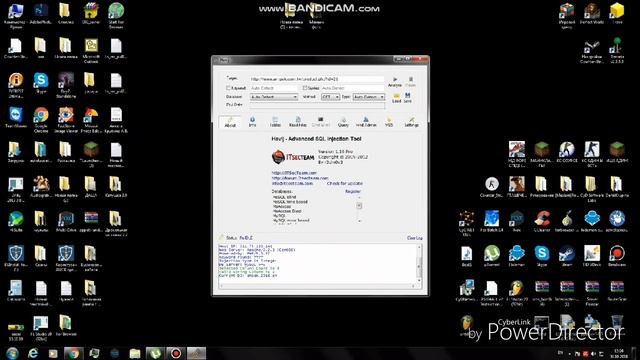Screen dimensions: 640x360
Task: Open uTorrent from the taskbar
Action: (156, 353)
